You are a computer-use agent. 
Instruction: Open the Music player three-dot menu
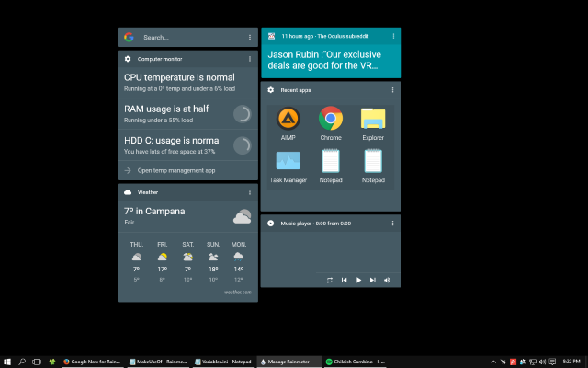click(392, 224)
